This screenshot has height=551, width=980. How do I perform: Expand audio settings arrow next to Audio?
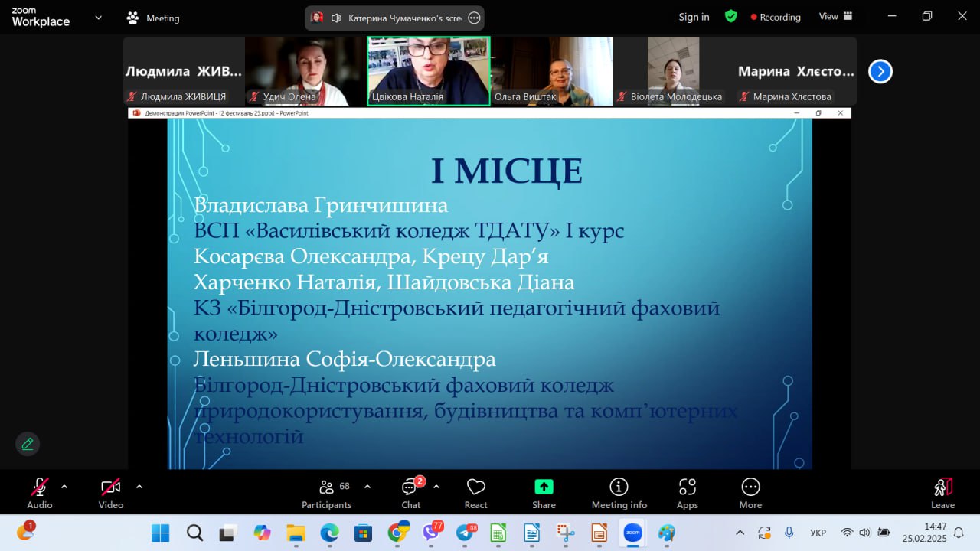pos(64,486)
